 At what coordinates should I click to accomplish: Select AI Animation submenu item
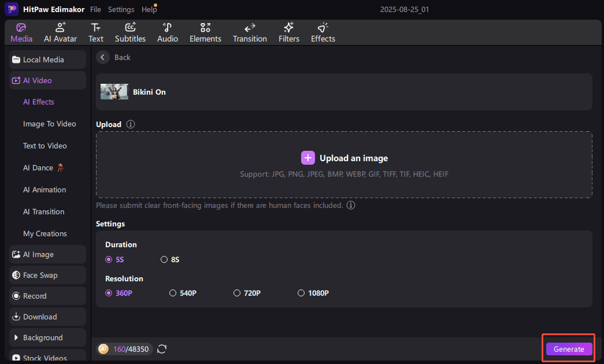(x=45, y=190)
